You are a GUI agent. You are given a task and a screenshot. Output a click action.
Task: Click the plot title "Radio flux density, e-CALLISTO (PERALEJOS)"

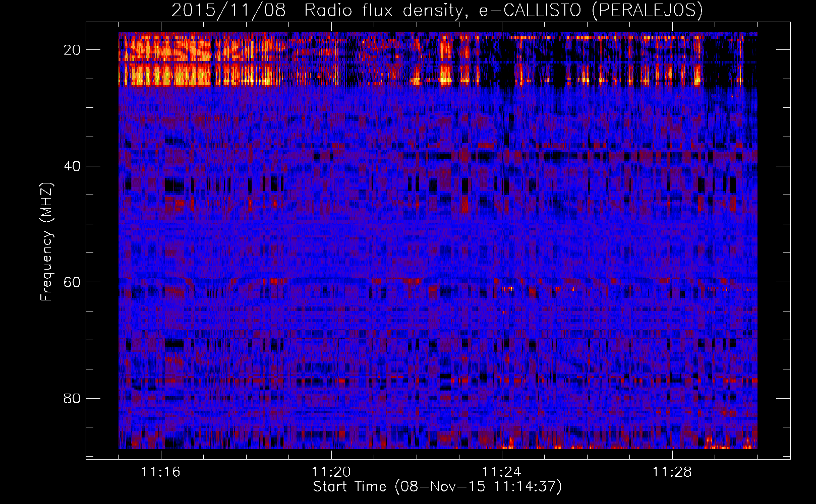coord(503,10)
